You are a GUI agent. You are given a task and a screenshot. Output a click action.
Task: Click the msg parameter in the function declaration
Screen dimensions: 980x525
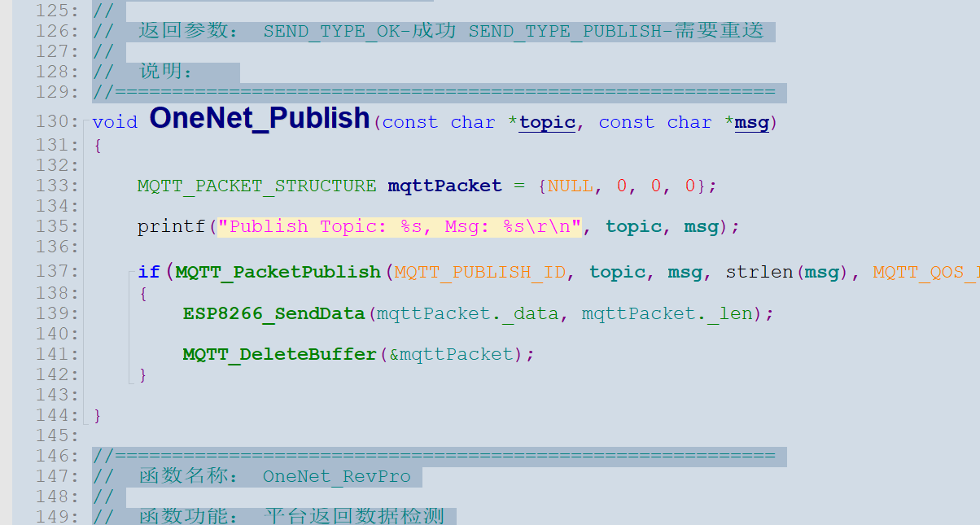pos(751,122)
